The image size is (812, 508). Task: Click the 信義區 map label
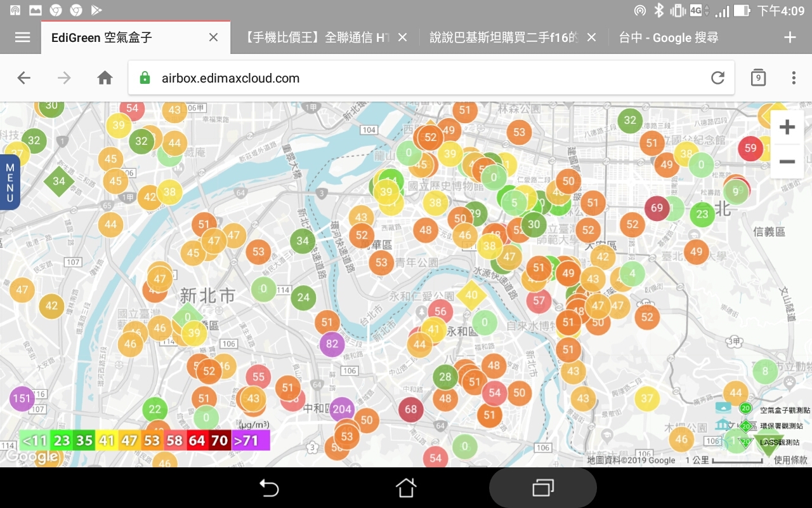point(769,232)
